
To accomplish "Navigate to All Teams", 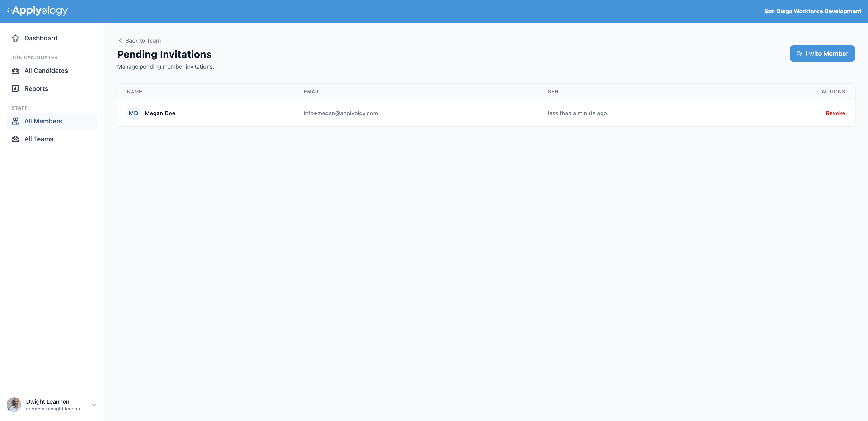I will point(52,139).
